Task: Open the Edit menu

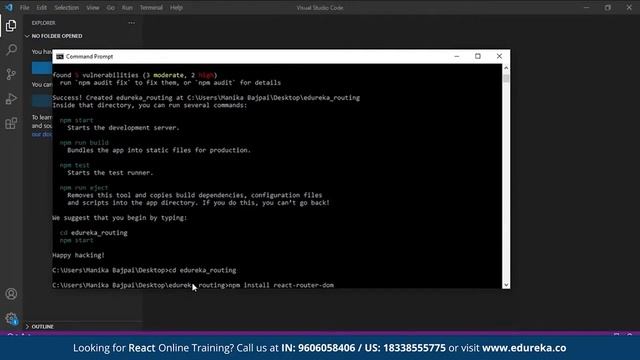Action: pos(42,8)
